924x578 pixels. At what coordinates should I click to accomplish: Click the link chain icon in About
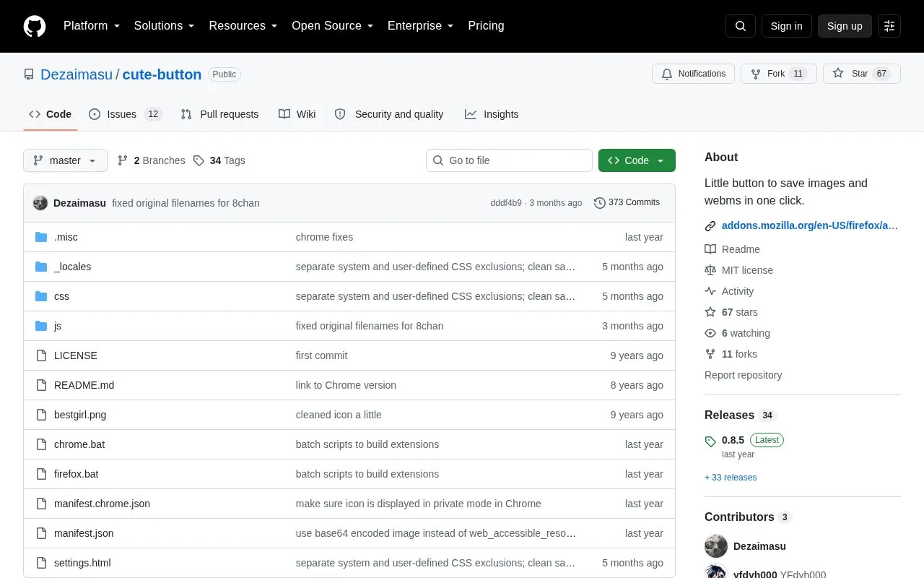710,226
